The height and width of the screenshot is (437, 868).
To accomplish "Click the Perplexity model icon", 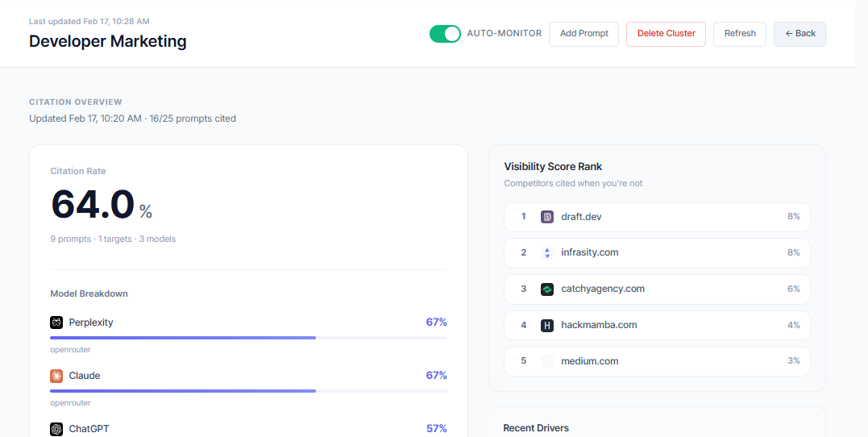I will pyautogui.click(x=56, y=323).
